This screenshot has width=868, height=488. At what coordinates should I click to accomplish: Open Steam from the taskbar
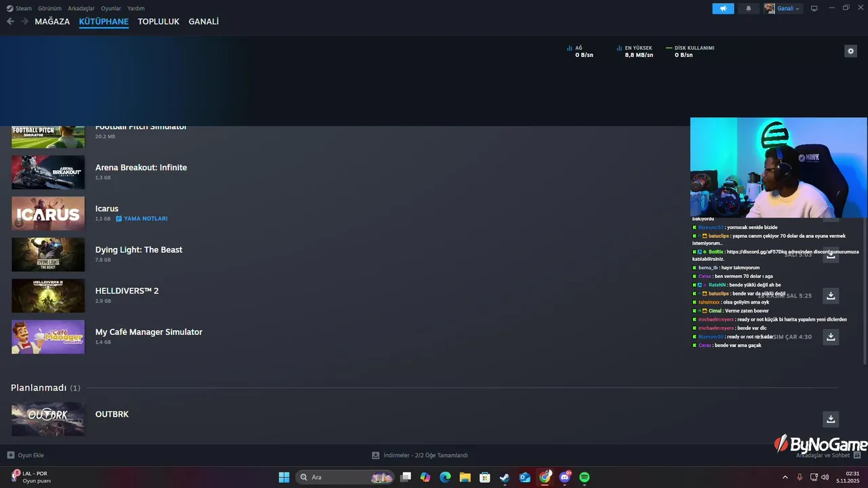pos(505,477)
